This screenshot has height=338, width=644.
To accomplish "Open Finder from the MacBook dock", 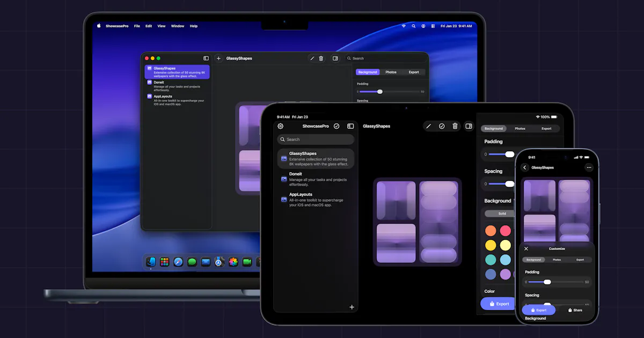I will pos(151,262).
